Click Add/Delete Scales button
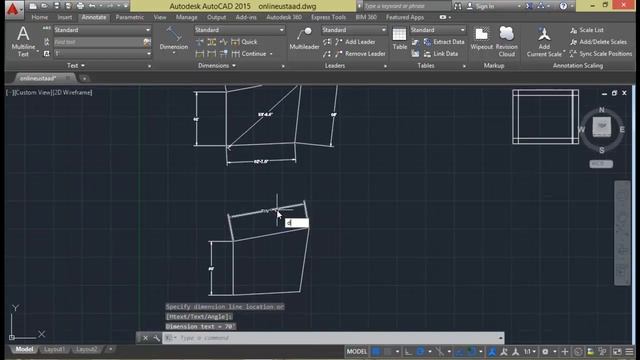The height and width of the screenshot is (360, 640). (x=598, y=42)
